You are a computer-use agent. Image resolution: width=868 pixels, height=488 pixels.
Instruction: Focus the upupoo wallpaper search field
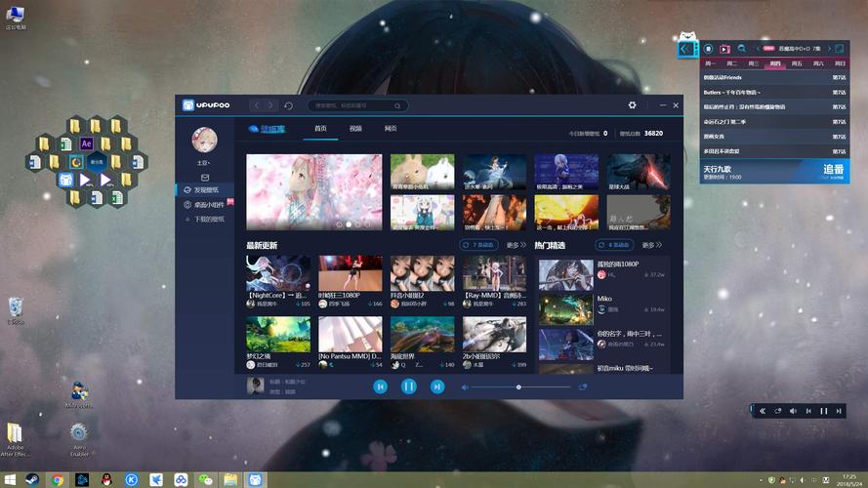click(358, 105)
